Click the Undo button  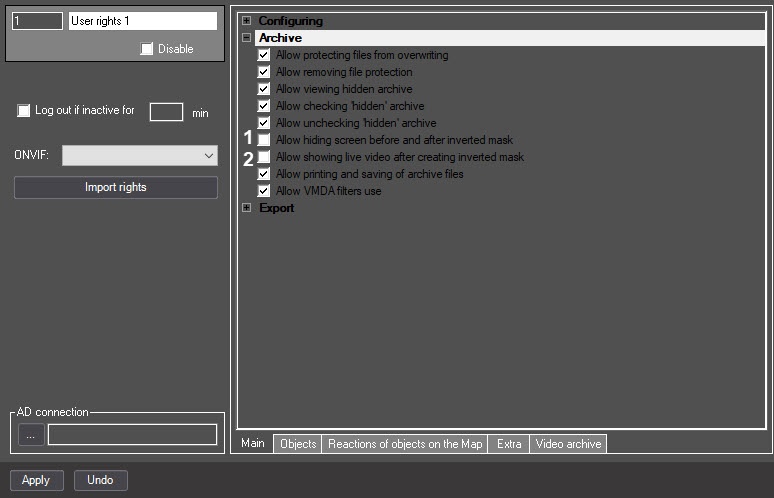101,480
